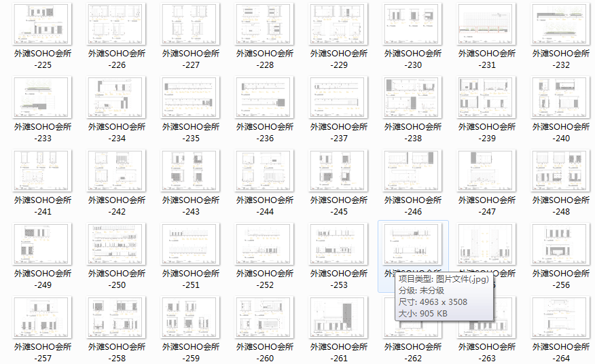Select the 外滩SOHO会所-247 drawing thumbnail
Viewport: 595px width, 364px height.
coord(487,170)
